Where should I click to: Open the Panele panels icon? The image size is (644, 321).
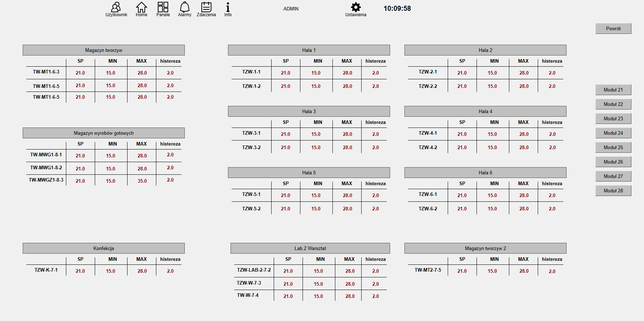(163, 8)
